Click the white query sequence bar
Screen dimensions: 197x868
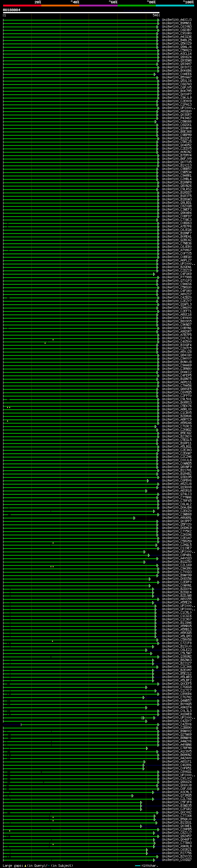(x=81, y=12)
